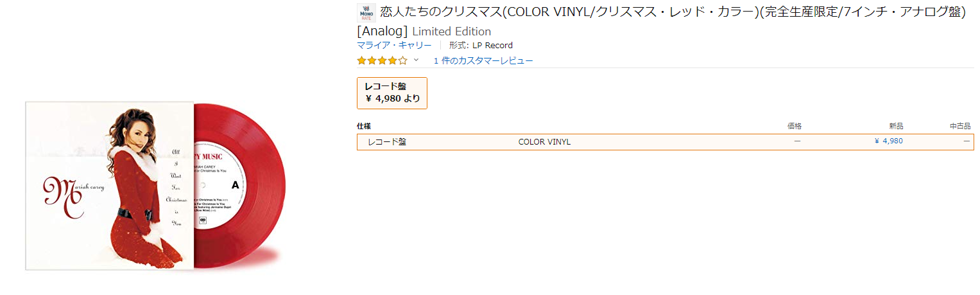Click the Limited Edition label
The image size is (980, 295).
pos(451,31)
